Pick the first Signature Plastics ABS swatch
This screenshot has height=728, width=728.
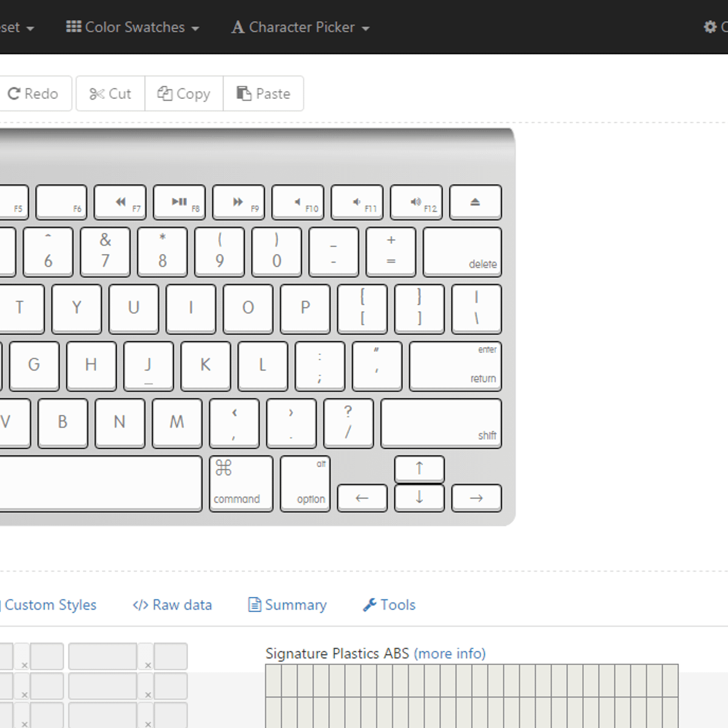tap(273, 680)
